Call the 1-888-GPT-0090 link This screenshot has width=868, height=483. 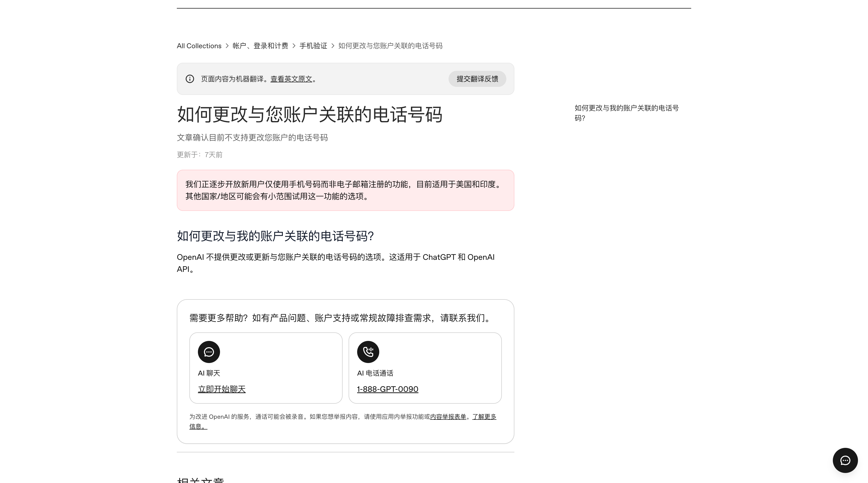388,389
